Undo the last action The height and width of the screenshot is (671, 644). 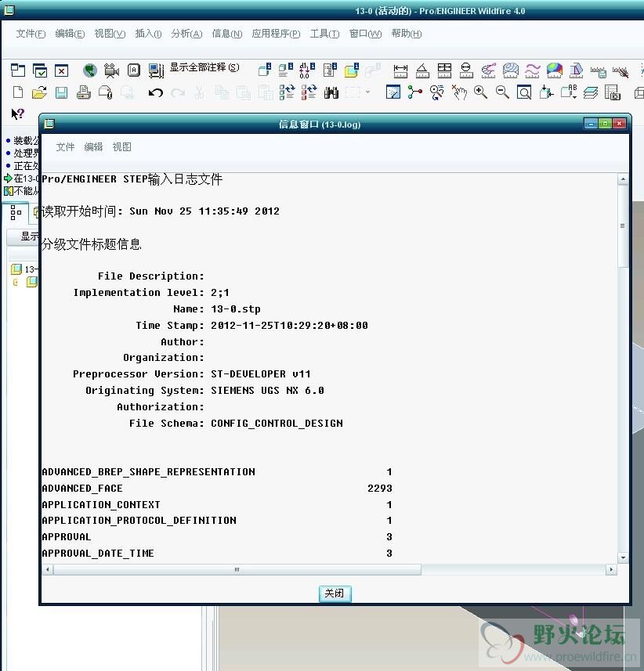(x=156, y=92)
